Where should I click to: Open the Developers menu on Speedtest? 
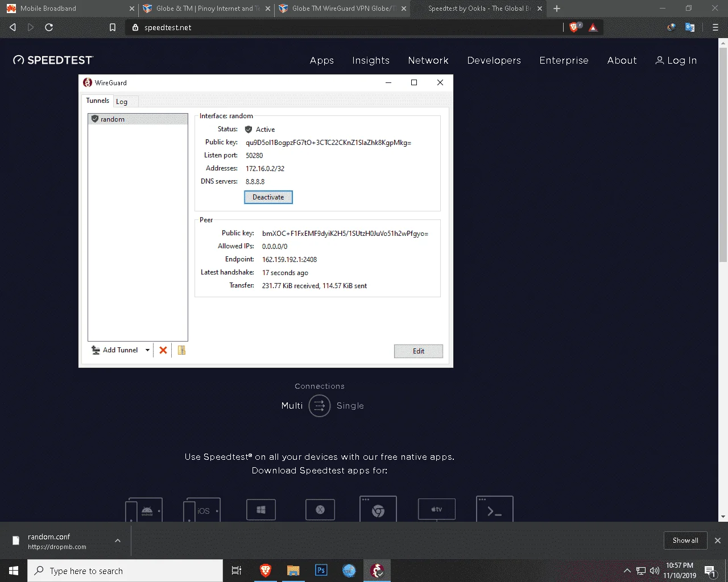point(494,61)
